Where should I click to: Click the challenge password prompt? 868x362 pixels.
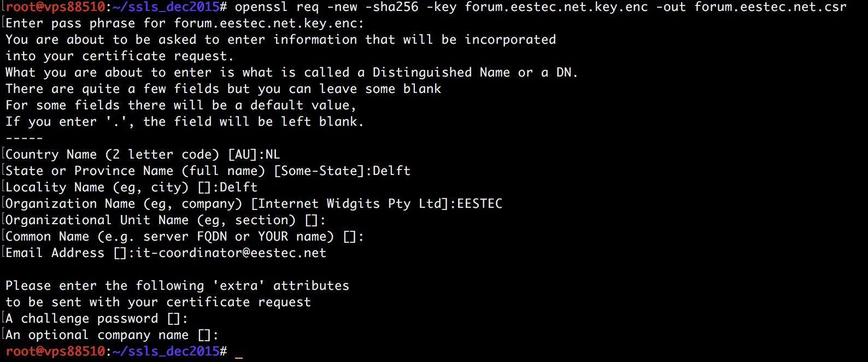click(x=97, y=319)
